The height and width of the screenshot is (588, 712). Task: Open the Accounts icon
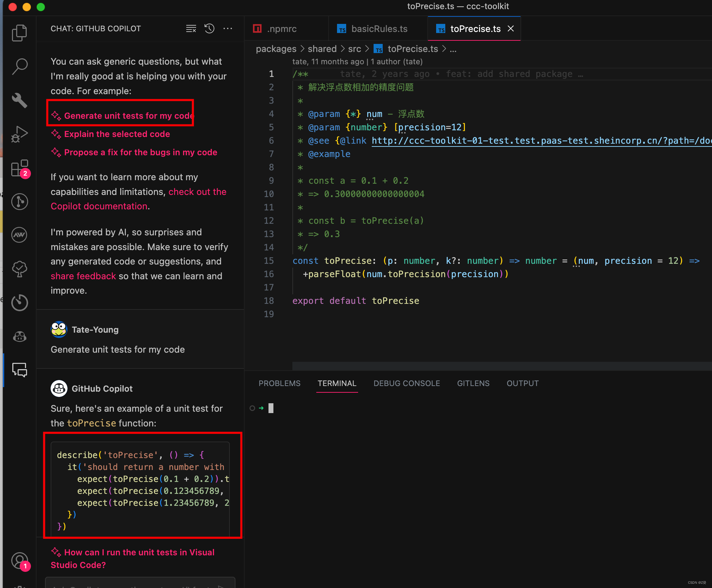tap(19, 561)
